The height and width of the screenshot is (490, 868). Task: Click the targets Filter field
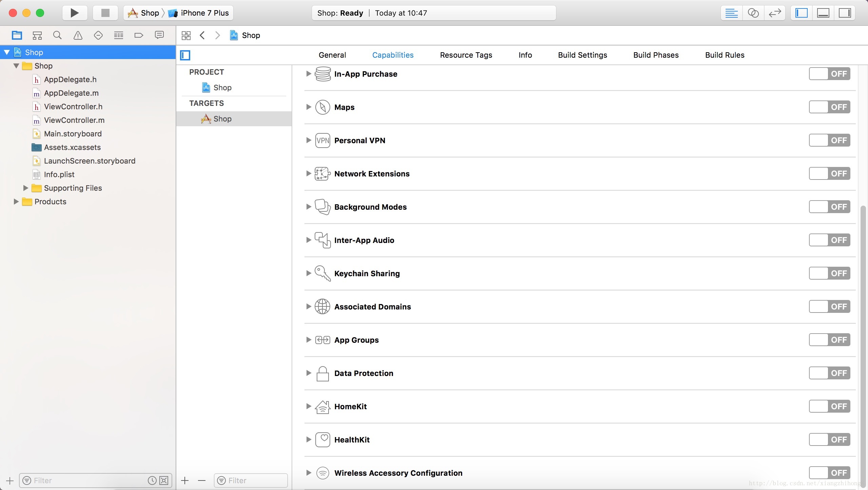pyautogui.click(x=251, y=480)
